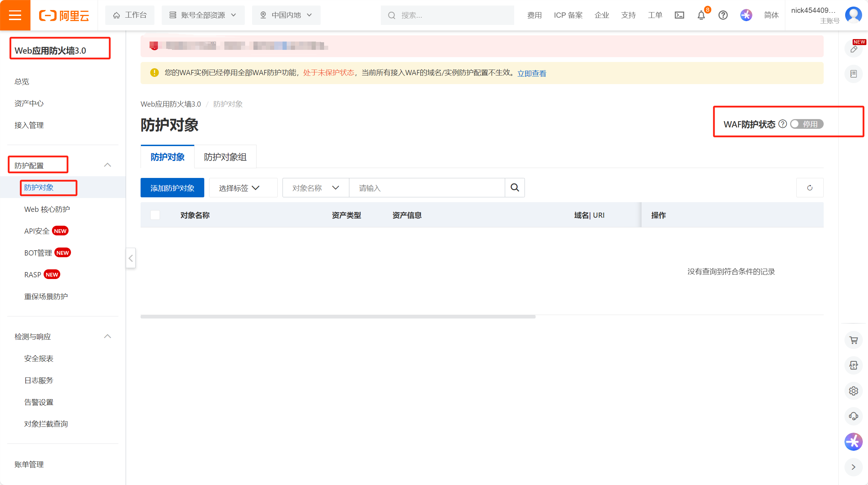Go to 工作台 in the top bar
868x485 pixels.
click(130, 15)
